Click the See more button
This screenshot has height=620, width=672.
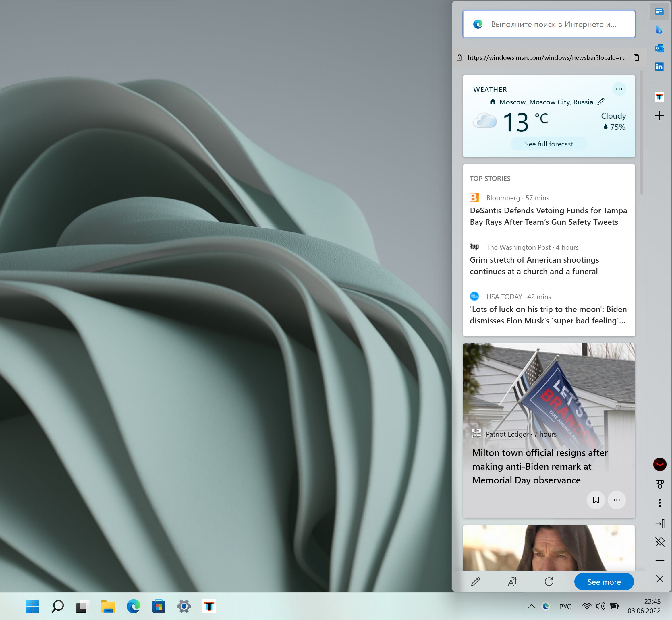pyautogui.click(x=604, y=582)
